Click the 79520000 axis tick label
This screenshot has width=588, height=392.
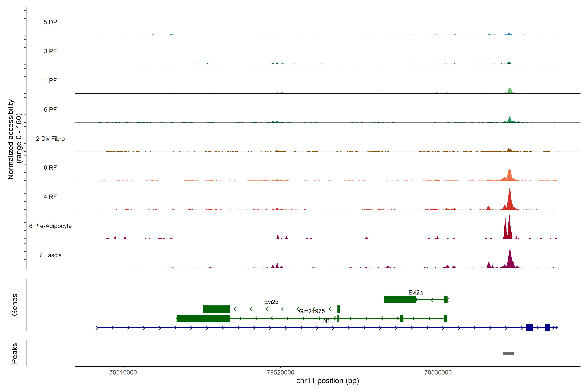(x=280, y=372)
